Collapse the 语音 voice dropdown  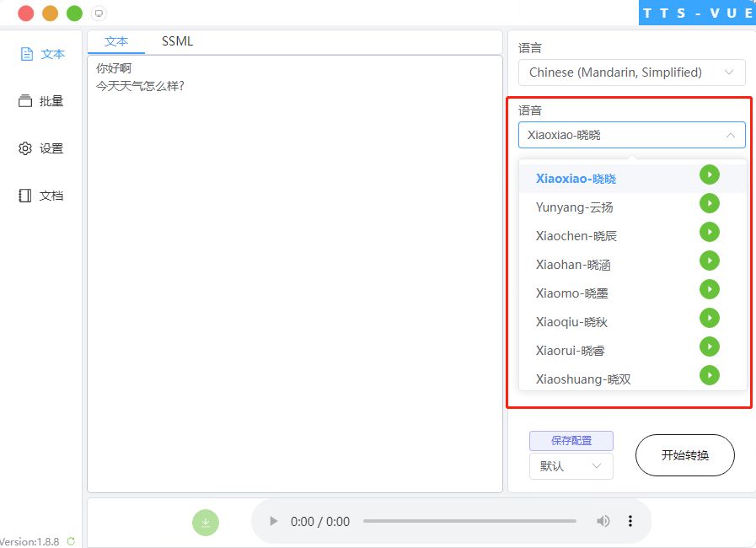tap(631, 135)
